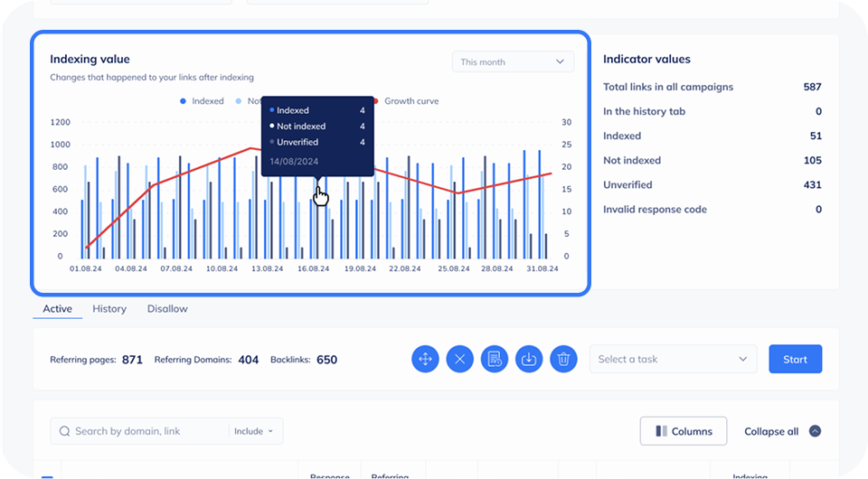This screenshot has width=868, height=479.
Task: Click the trash delete icon button
Action: (563, 359)
